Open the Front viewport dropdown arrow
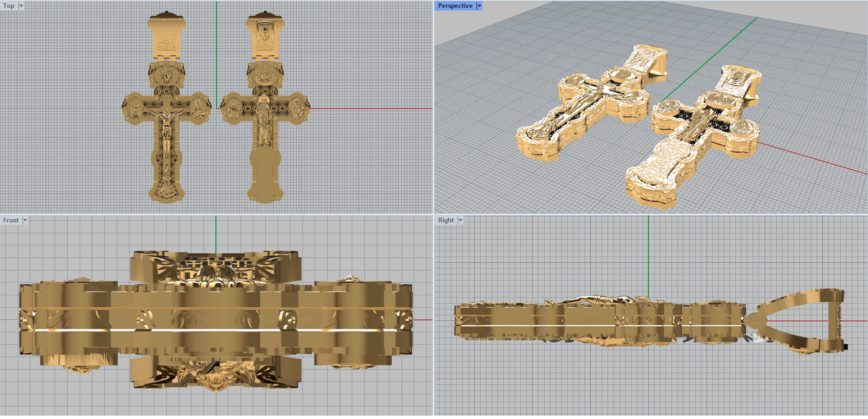868x419 pixels. coord(25,220)
